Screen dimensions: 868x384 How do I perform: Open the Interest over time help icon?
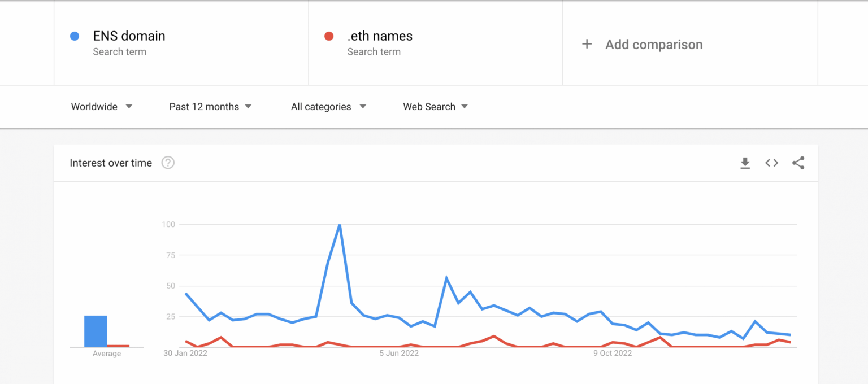tap(168, 163)
